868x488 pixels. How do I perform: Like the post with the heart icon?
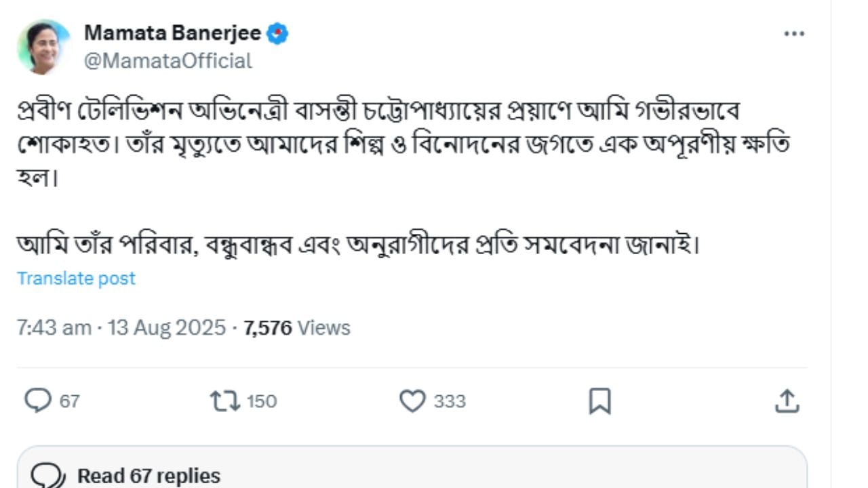(x=412, y=401)
